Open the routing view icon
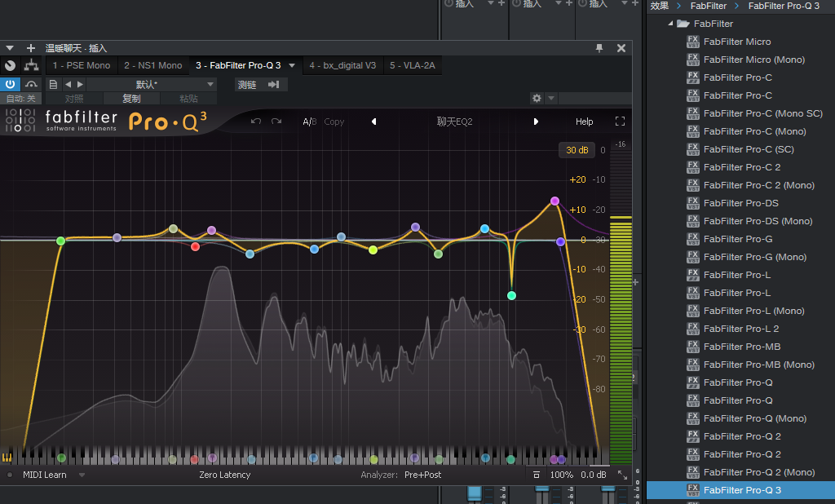Screen dimensions: 835x504 point(32,65)
